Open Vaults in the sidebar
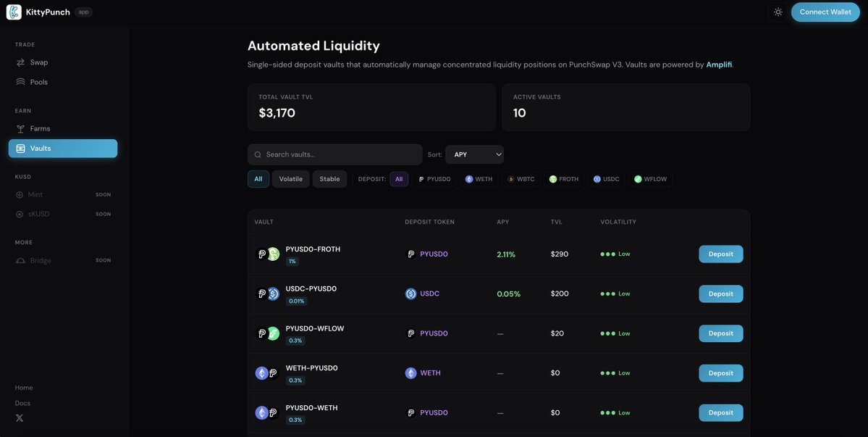Screen dimensions: 868x437 click(x=62, y=149)
